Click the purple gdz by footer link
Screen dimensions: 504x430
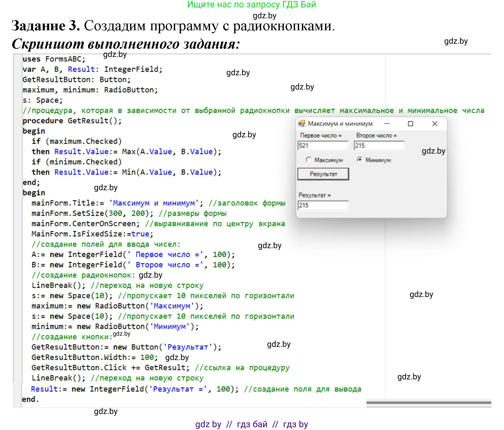tap(208, 424)
